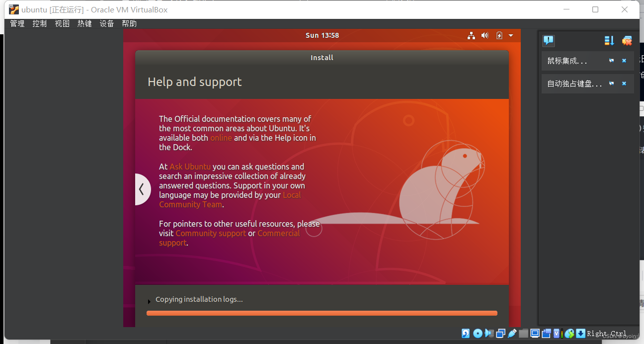Click the installation progress bar

tap(322, 313)
